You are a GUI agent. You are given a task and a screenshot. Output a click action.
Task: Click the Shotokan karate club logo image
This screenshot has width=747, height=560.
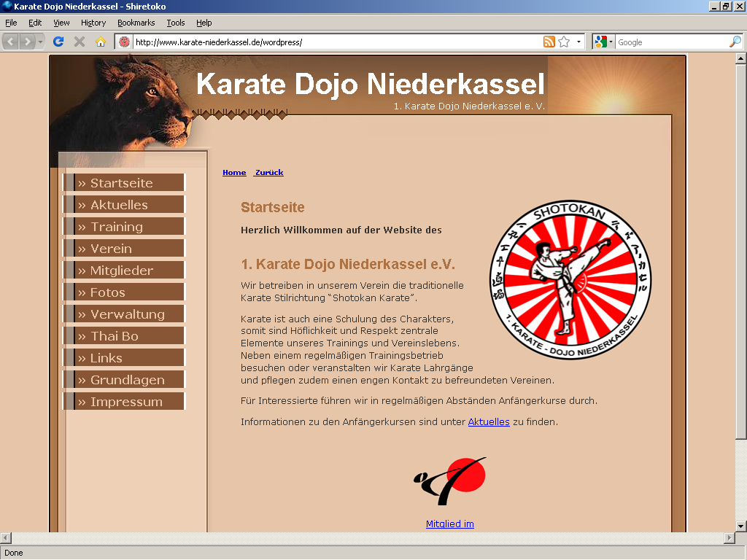pos(570,280)
